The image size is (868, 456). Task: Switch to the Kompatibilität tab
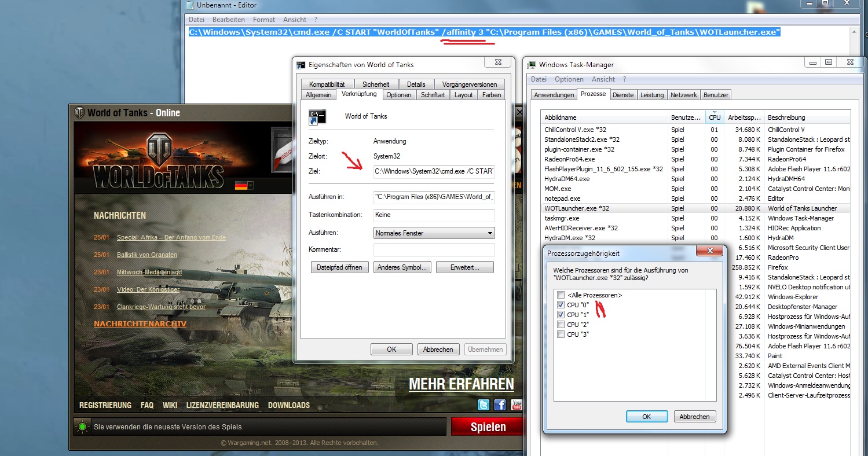point(327,84)
